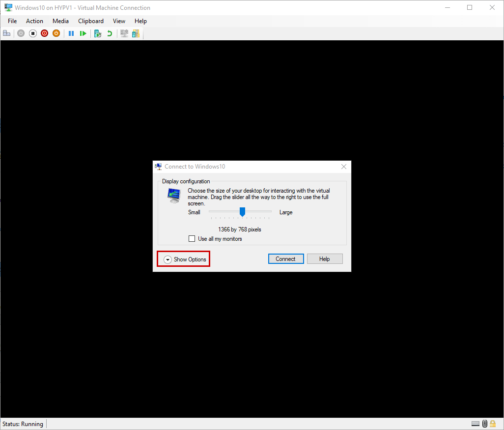Maximize the Virtual Machine Connection window

tap(470, 7)
